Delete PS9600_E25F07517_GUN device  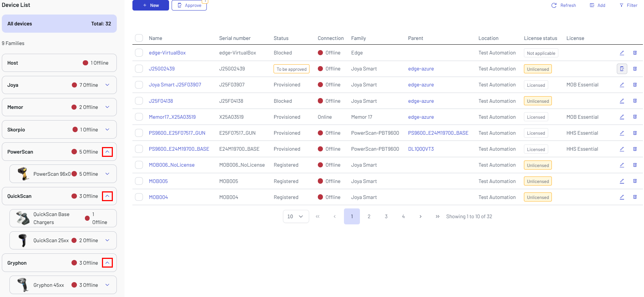click(x=635, y=133)
